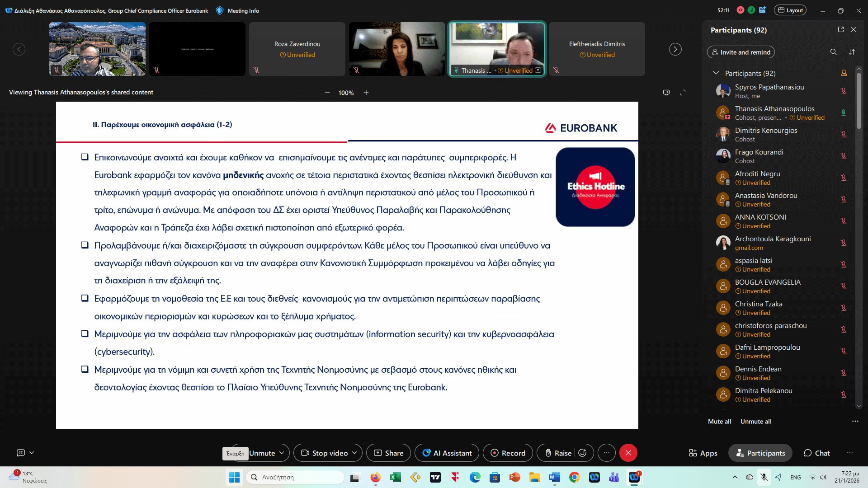Click the participants list scrollbar
Screen dimensions: 868x488
pos(859,100)
